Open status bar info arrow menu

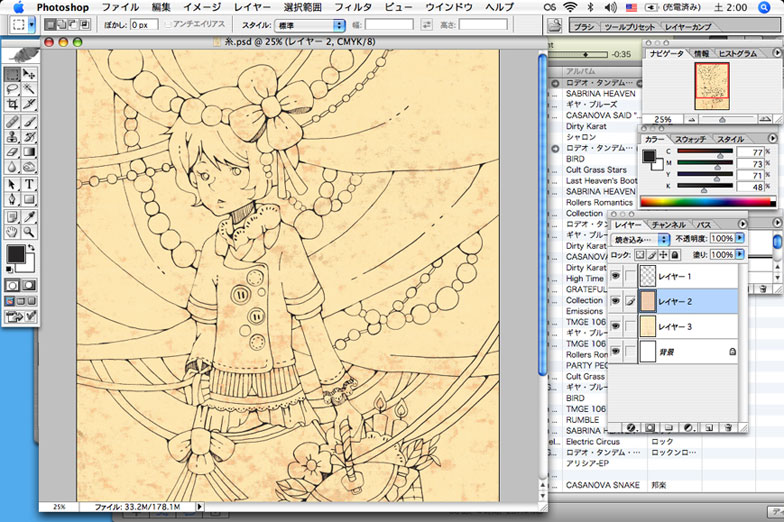pyautogui.click(x=200, y=506)
